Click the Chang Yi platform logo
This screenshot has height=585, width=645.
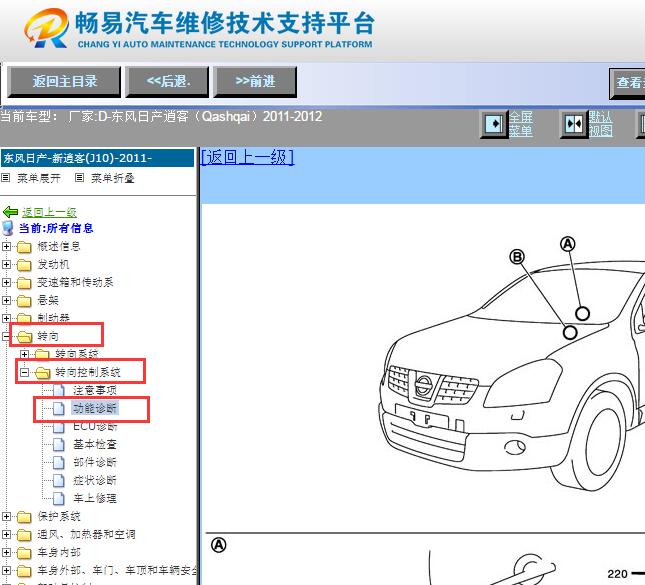point(46,28)
